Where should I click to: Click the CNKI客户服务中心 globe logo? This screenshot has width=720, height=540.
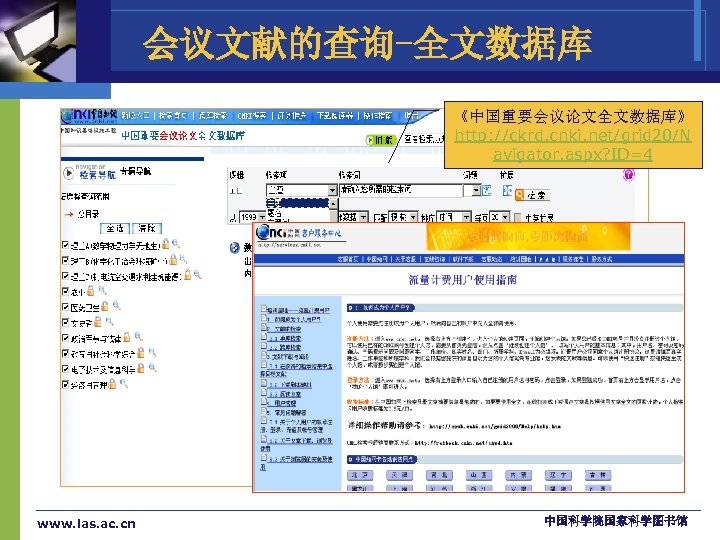tap(264, 232)
